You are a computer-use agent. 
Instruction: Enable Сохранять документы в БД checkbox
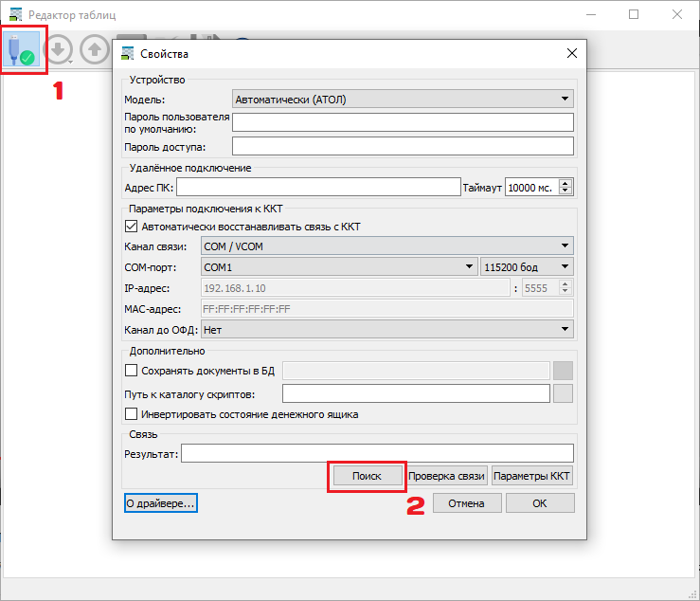(132, 371)
